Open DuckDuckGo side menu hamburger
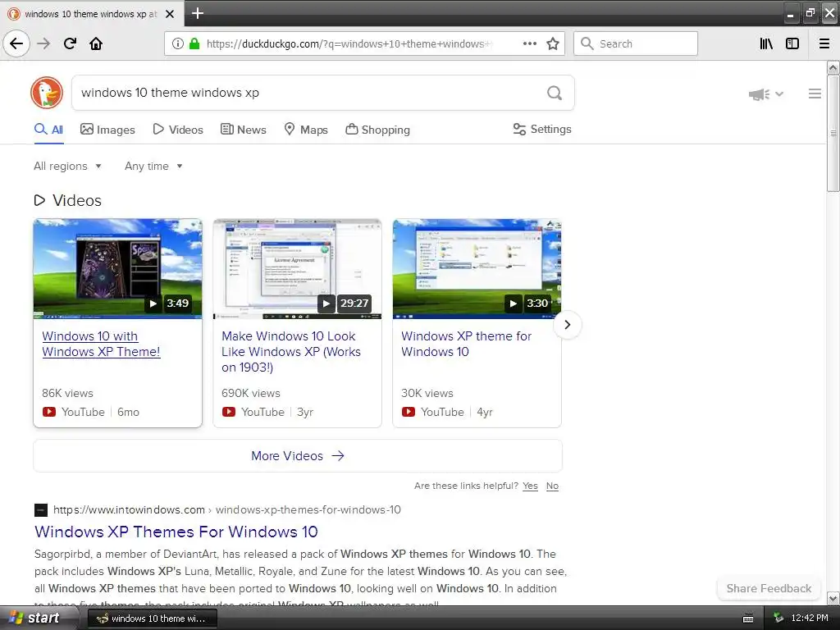 coord(815,94)
